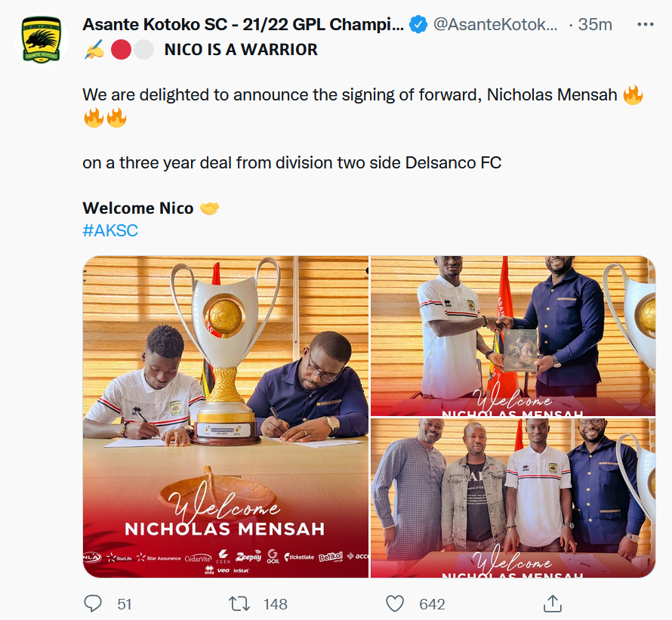Click the "Welcome Nico" text line
672x620 pixels.
(138, 208)
